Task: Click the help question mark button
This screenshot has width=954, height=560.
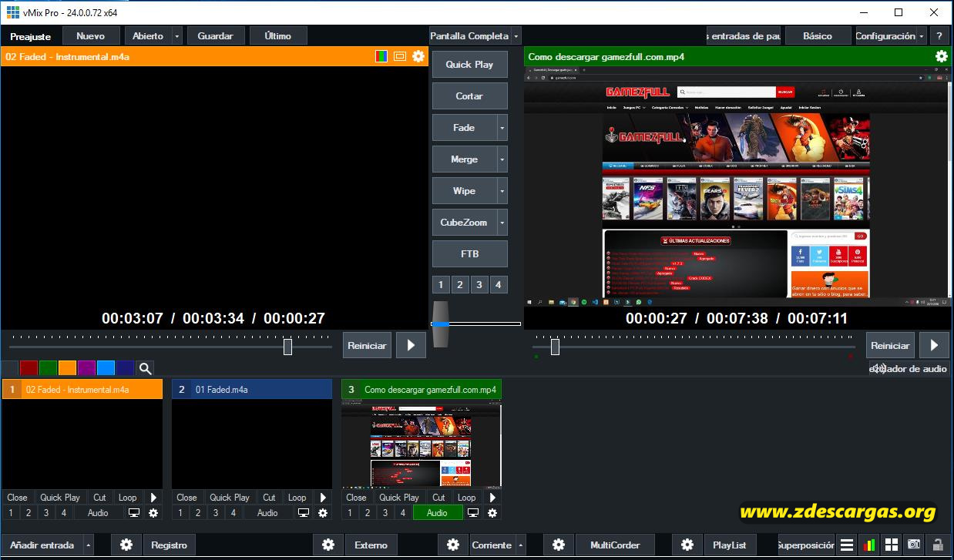Action: point(939,35)
